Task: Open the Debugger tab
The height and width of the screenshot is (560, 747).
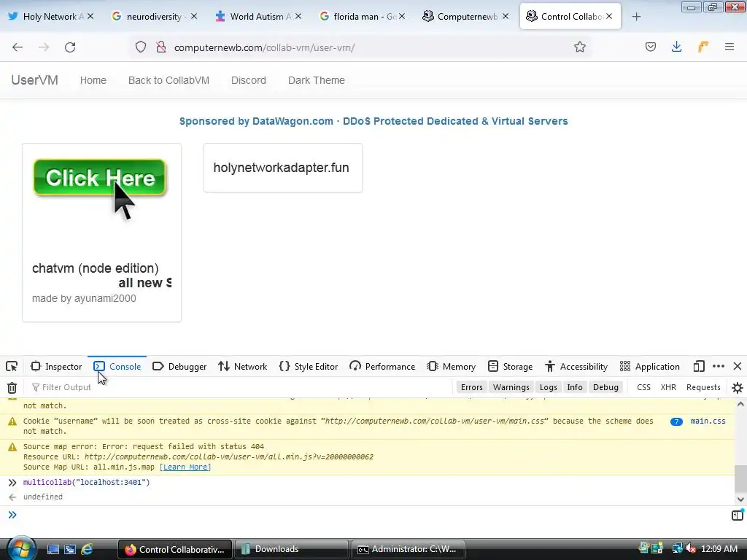Action: (x=179, y=366)
